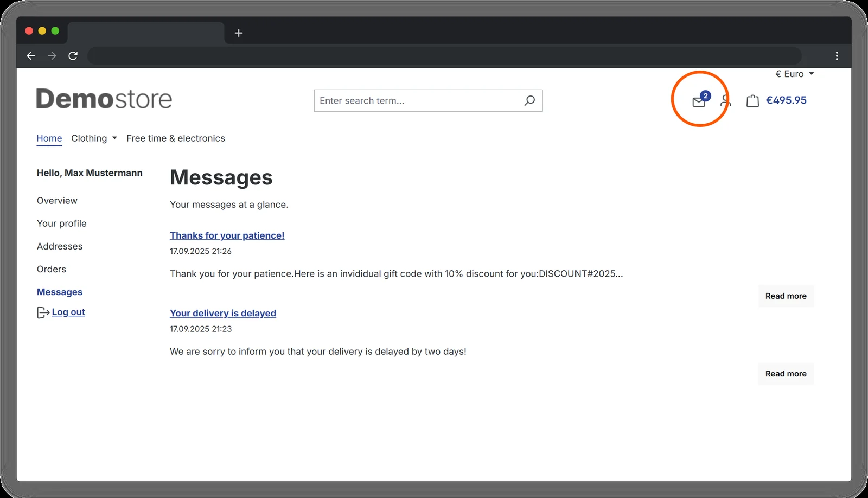
Task: Select the Home navigation item
Action: (49, 138)
